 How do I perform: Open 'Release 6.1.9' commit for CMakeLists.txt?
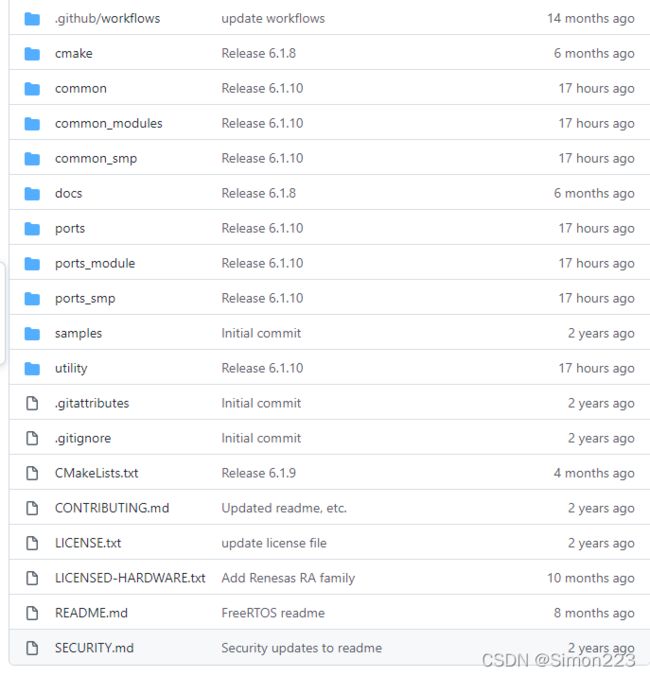click(x=259, y=473)
